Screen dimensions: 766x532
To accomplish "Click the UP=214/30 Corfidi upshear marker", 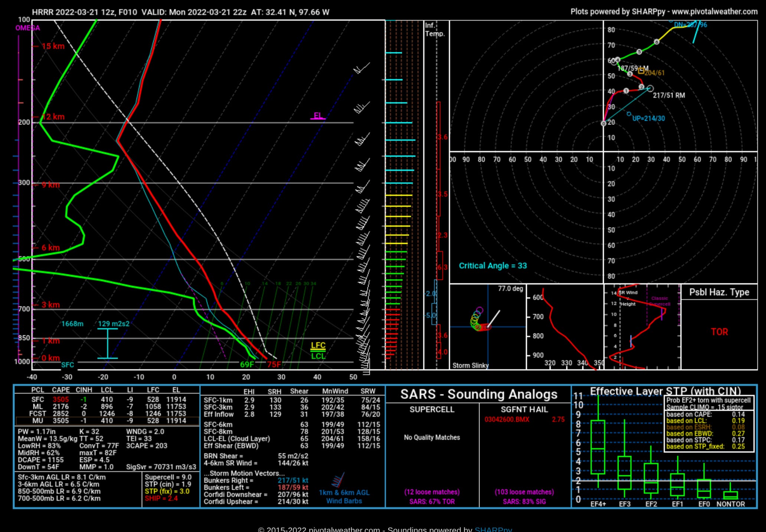I will [x=629, y=114].
